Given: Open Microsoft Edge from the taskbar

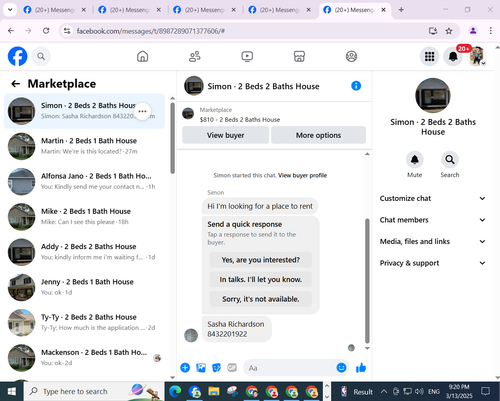Looking at the screenshot, I should coord(175,391).
